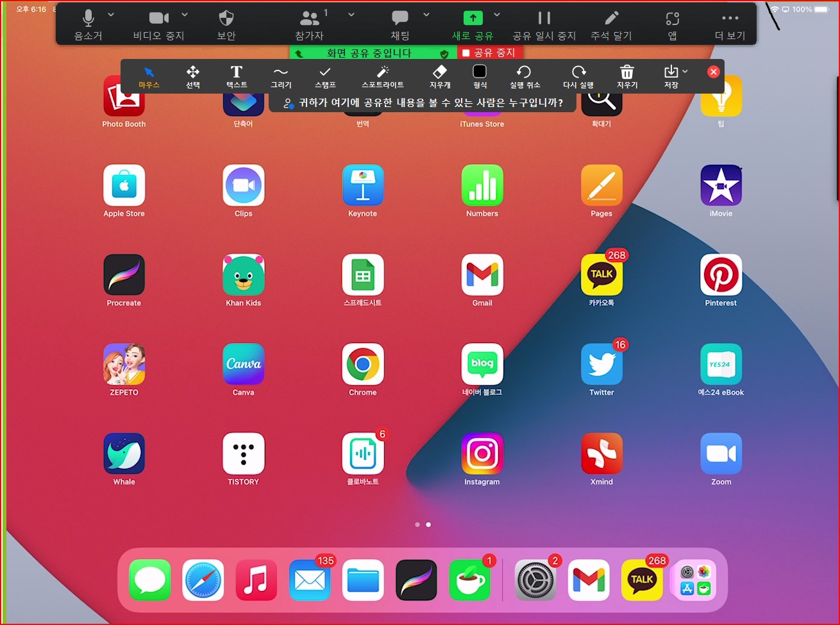Save annotations with 저장 icon
840x625 pixels.
tap(671, 77)
